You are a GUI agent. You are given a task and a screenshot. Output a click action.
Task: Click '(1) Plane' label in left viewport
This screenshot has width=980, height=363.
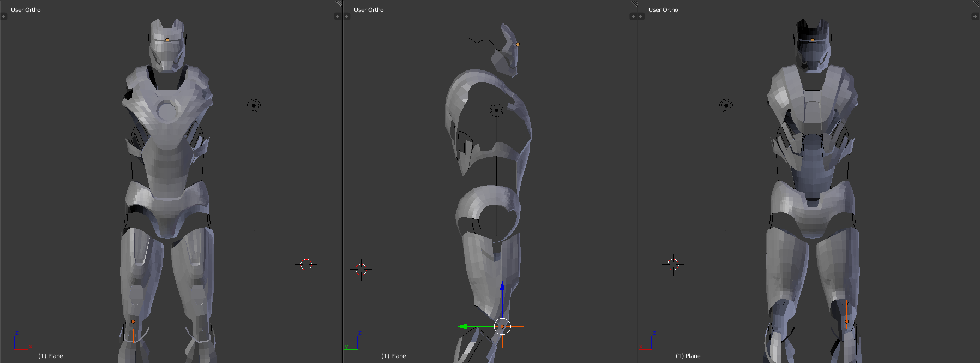[51, 356]
